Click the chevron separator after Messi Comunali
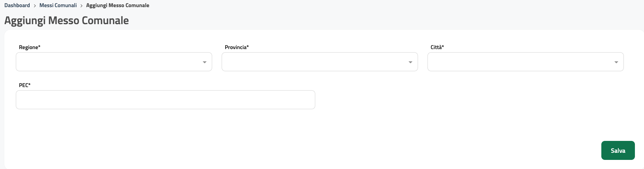 click(81, 6)
